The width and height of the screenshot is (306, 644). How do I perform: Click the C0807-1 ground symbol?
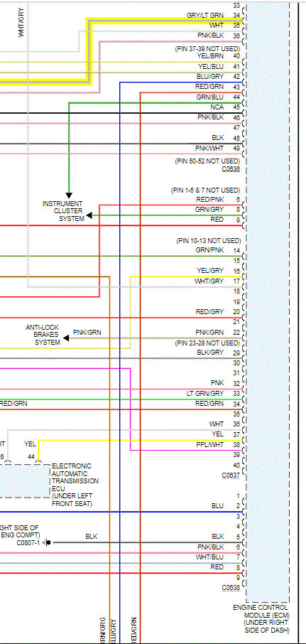tap(48, 542)
